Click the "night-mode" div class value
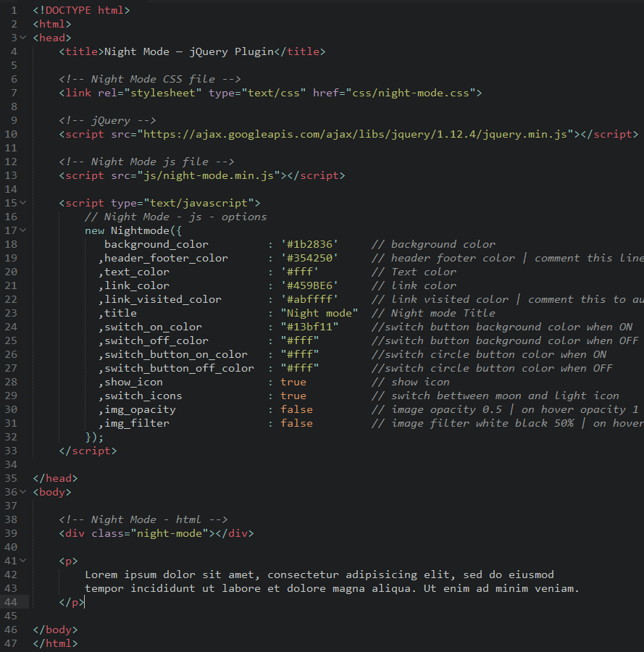Screen dimensions: 644x652 pyautogui.click(x=170, y=533)
